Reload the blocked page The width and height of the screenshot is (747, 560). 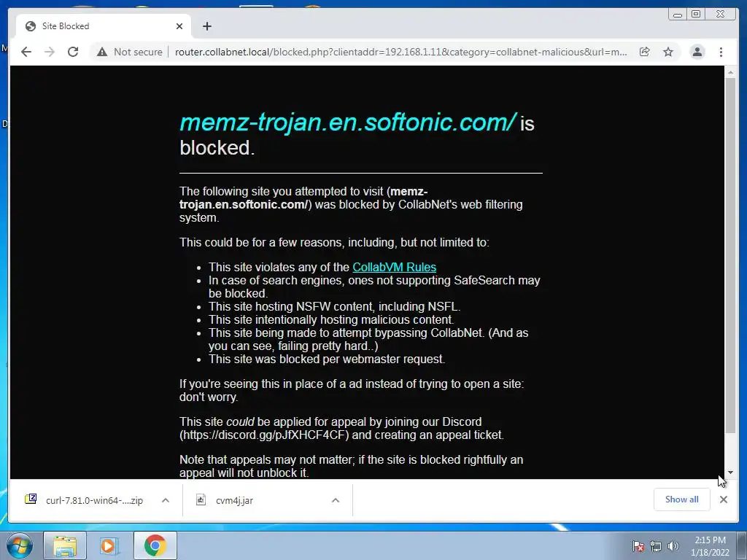pos(73,52)
